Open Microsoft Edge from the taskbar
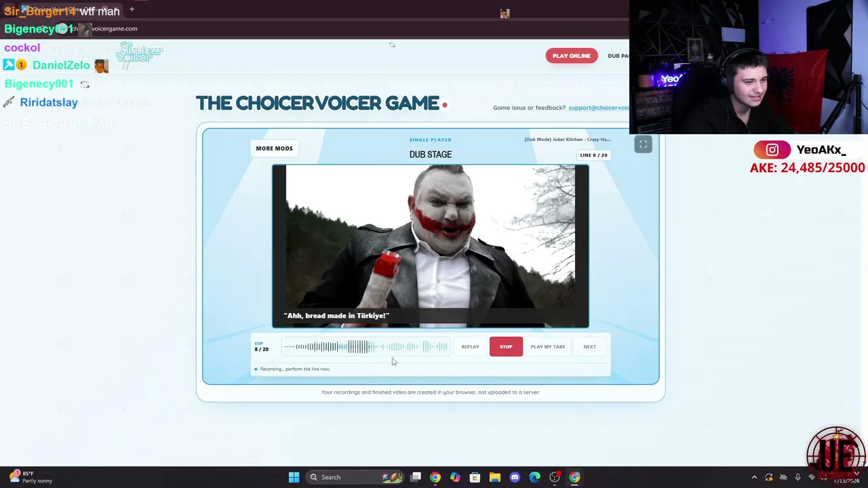Screen dimensions: 868x488 point(534,477)
